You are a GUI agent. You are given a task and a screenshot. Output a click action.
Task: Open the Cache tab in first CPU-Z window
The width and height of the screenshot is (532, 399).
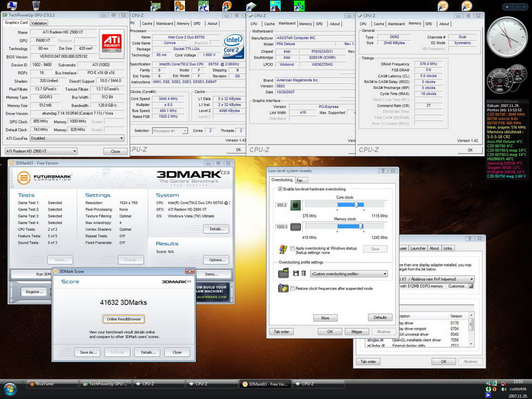point(147,24)
